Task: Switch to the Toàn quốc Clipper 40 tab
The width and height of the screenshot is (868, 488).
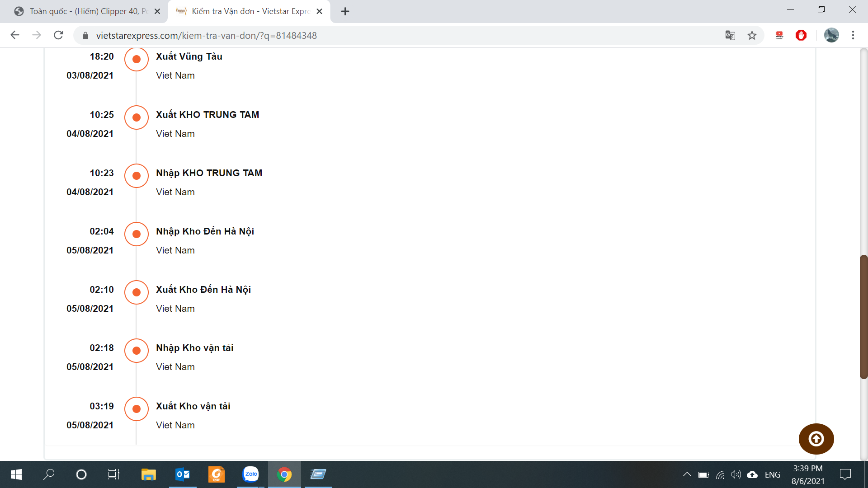Action: click(x=86, y=11)
